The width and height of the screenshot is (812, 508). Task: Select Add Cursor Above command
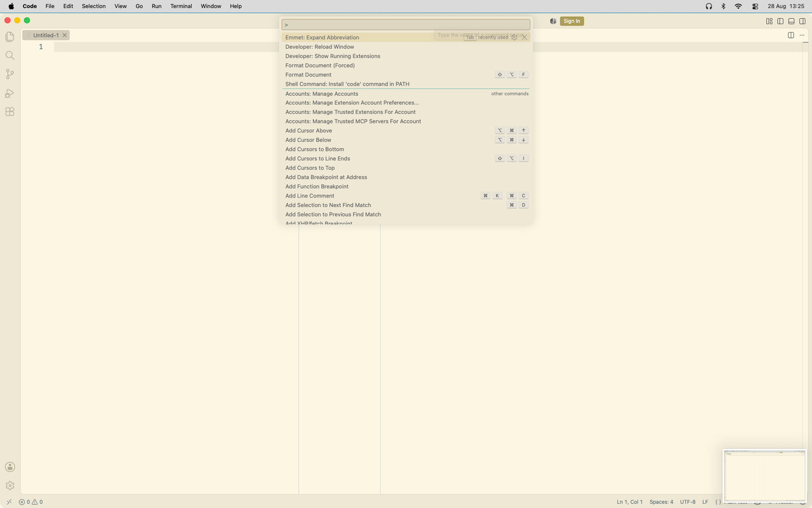click(406, 131)
